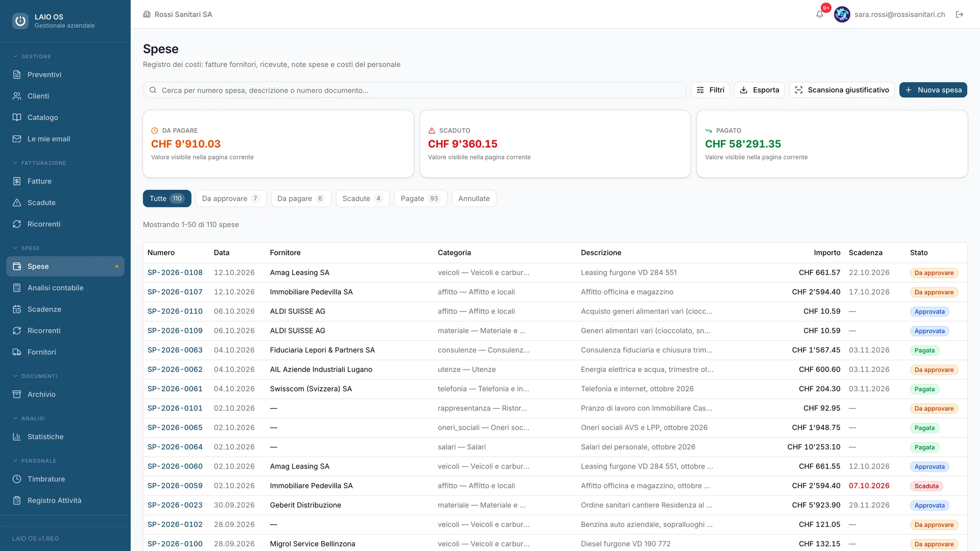Switch to the Annullate tab
This screenshot has height=551, width=980.
tap(474, 199)
